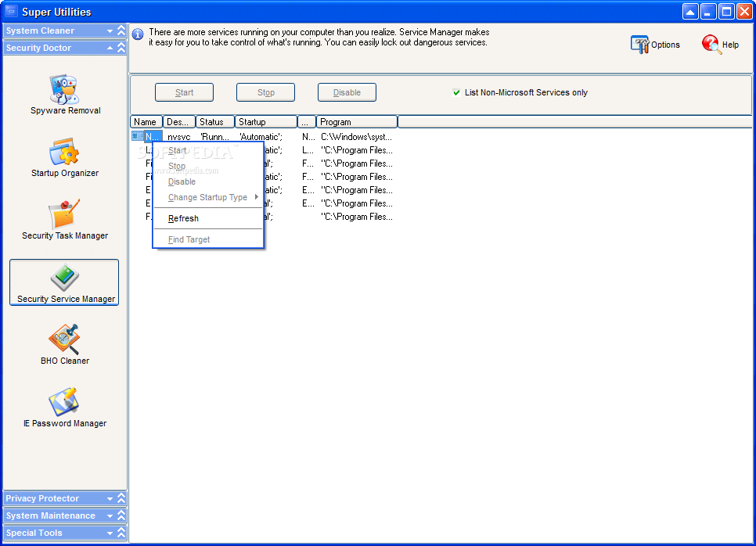Click the System Cleaner panel title

(x=40, y=31)
